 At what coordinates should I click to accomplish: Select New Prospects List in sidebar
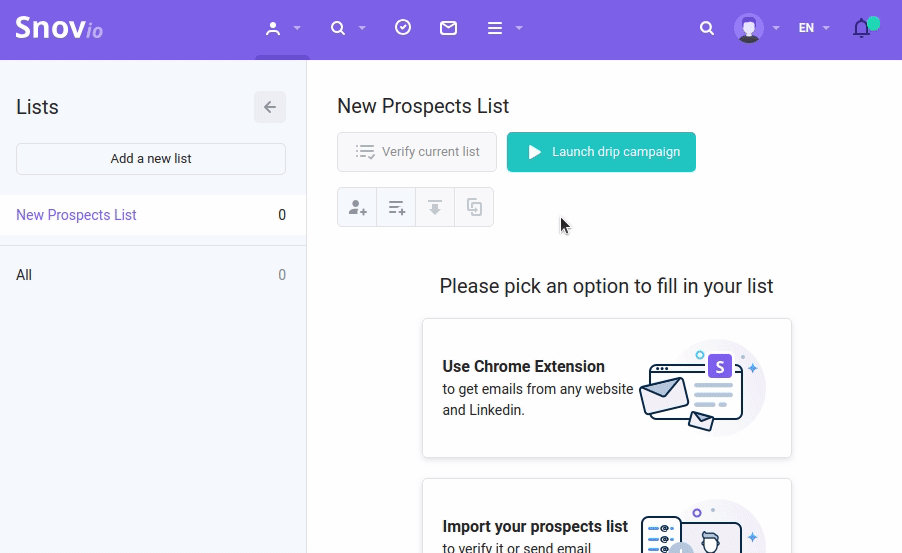pyautogui.click(x=152, y=215)
